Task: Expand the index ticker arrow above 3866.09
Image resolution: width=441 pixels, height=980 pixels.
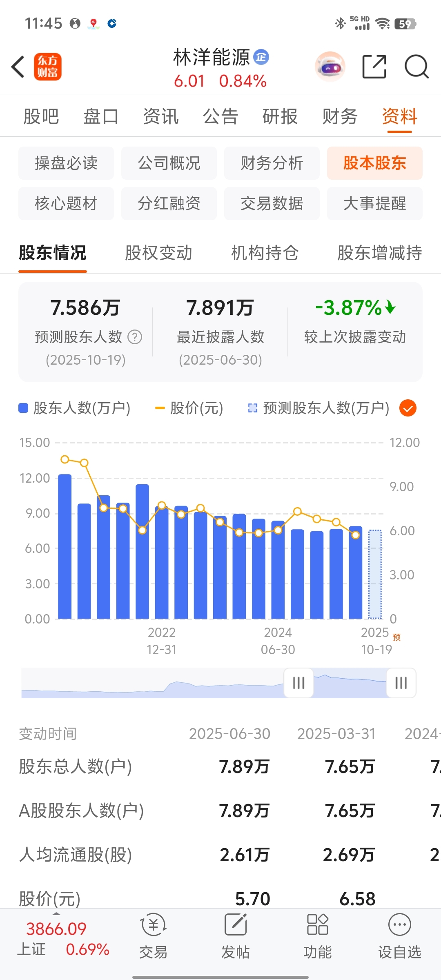Action: [x=56, y=913]
